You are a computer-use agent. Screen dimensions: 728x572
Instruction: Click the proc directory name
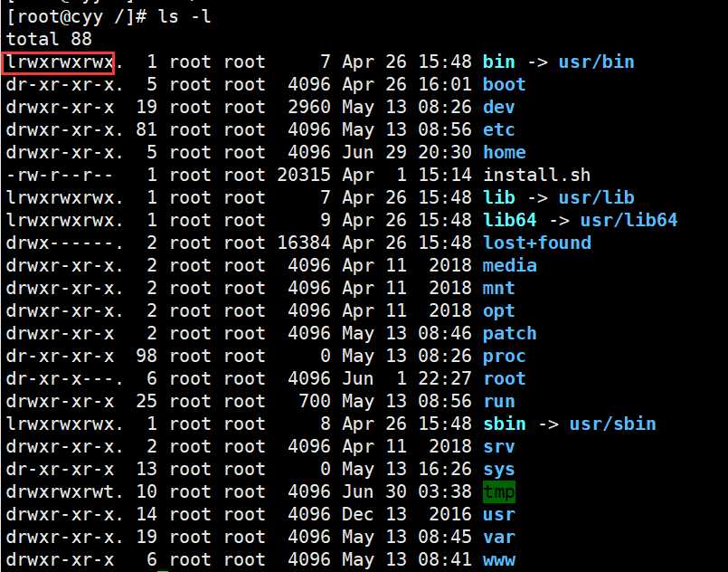click(x=505, y=357)
